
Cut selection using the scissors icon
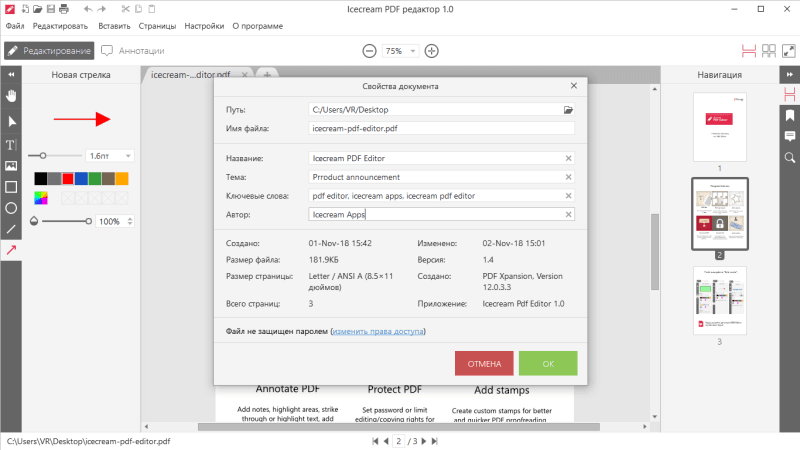click(126, 9)
